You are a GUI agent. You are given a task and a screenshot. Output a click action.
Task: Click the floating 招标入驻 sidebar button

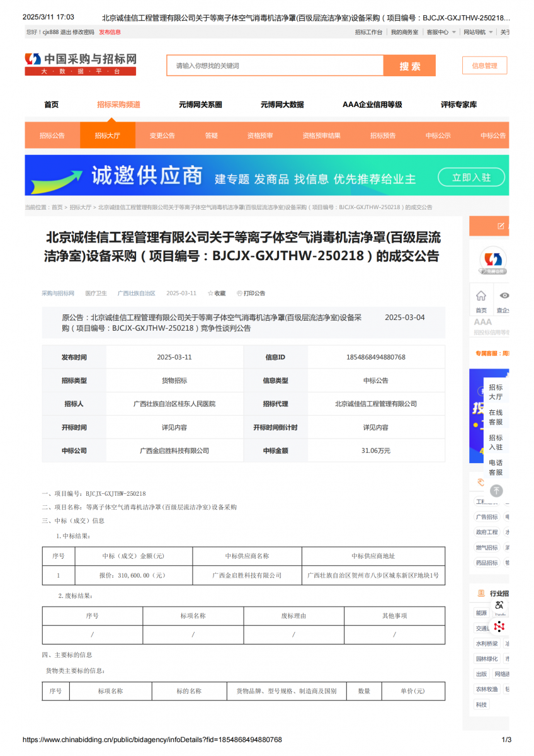pos(496,442)
